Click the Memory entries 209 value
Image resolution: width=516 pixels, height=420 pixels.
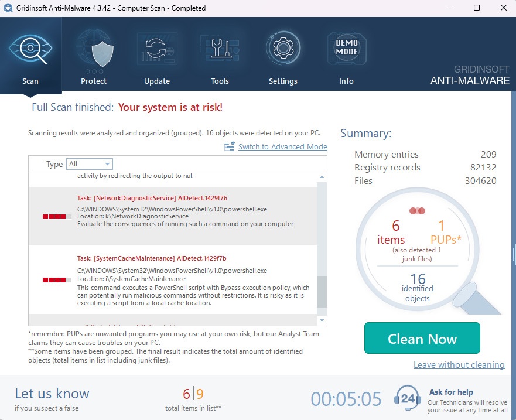(x=488, y=155)
